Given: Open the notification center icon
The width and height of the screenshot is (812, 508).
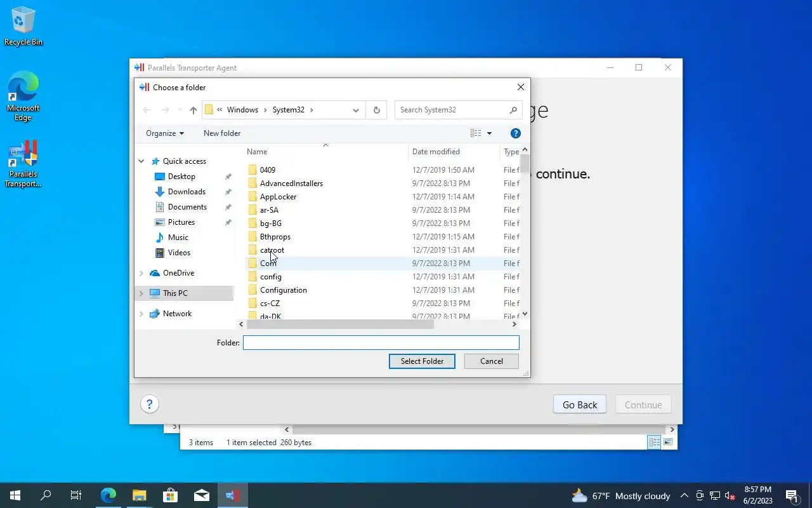Looking at the screenshot, I should click(792, 496).
